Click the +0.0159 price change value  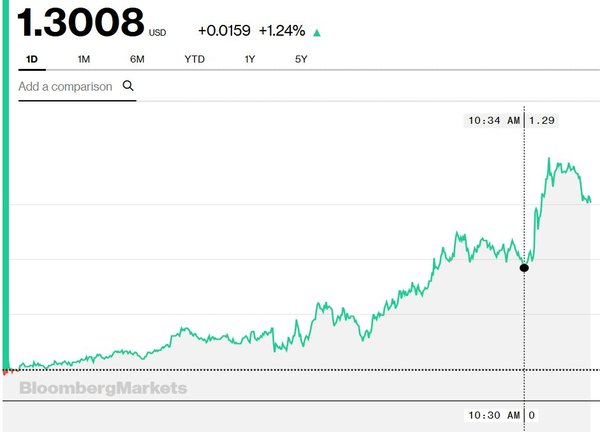(224, 31)
